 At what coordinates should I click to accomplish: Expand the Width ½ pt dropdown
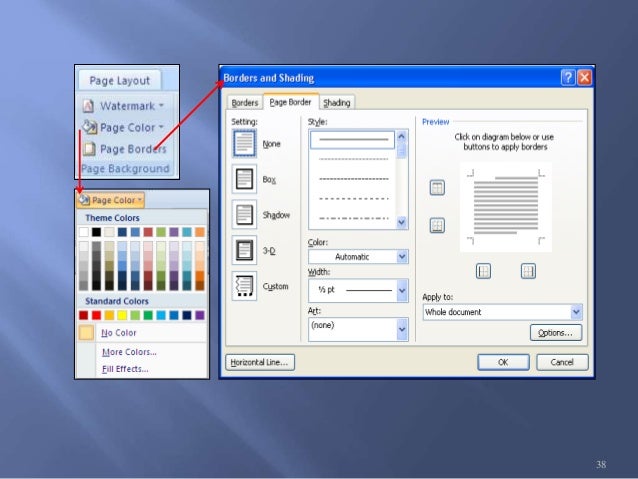point(402,290)
